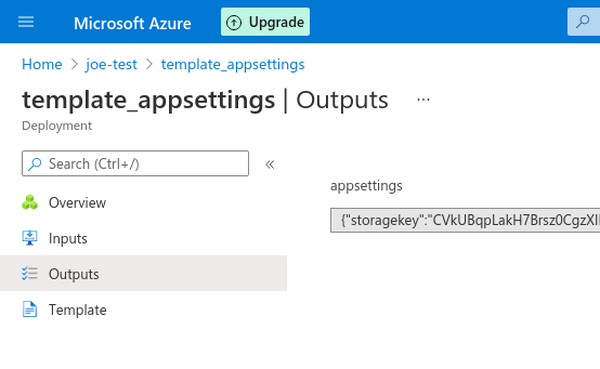
Task: Select the appsettings storagekey output field
Action: (465, 220)
